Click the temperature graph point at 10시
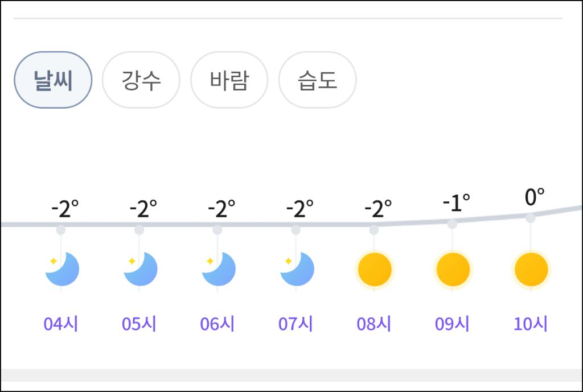The width and height of the screenshot is (583, 392). [531, 218]
